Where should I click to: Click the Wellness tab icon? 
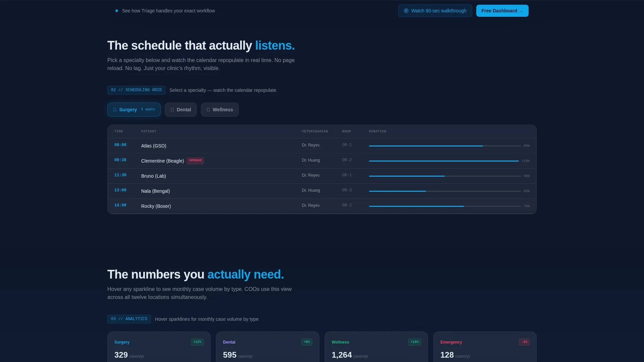coord(208,110)
